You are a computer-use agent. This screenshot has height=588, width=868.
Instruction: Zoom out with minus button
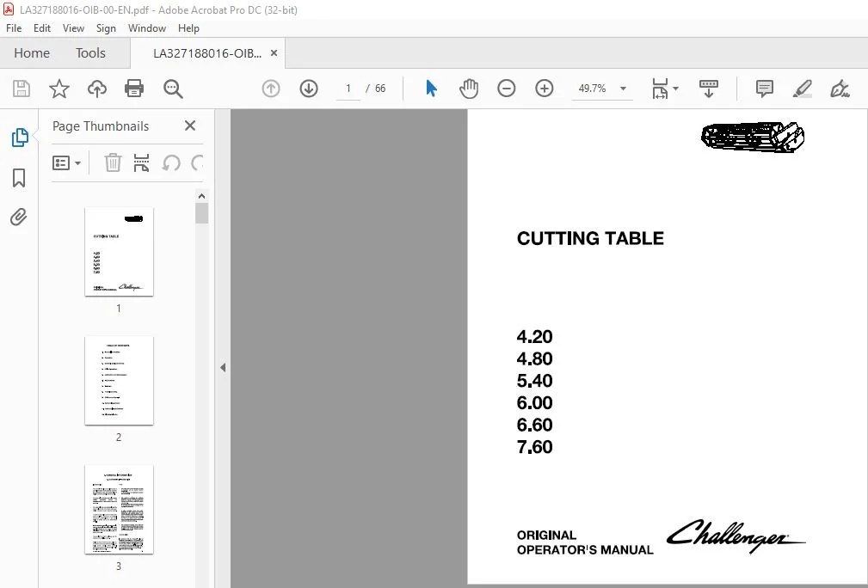[506, 89]
